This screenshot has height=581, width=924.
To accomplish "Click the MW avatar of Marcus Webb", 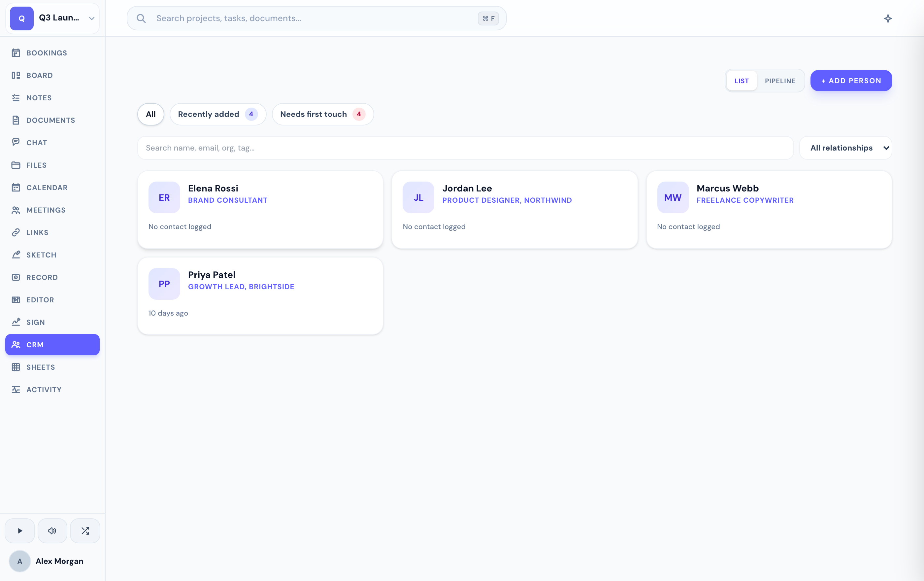I will point(673,197).
